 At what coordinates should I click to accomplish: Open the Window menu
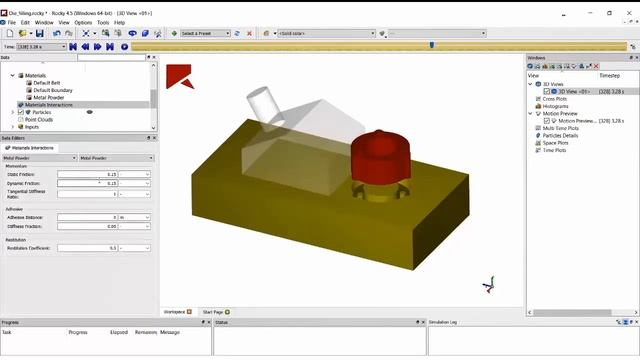(x=44, y=22)
